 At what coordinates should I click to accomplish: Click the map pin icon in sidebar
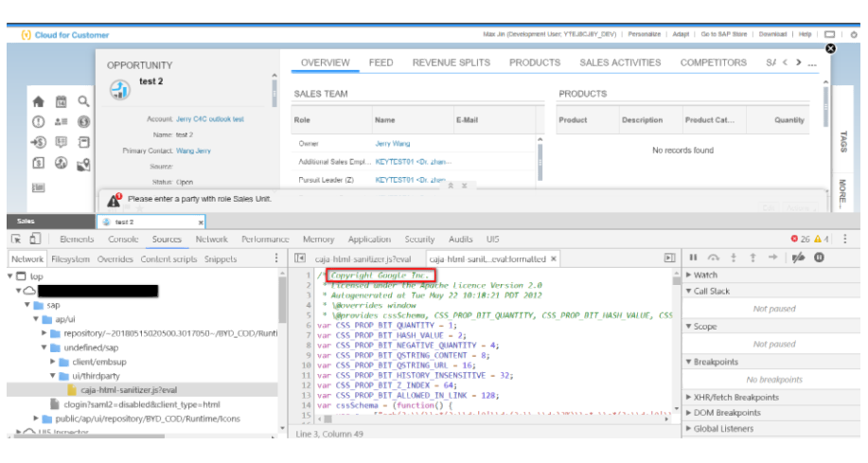point(83,165)
